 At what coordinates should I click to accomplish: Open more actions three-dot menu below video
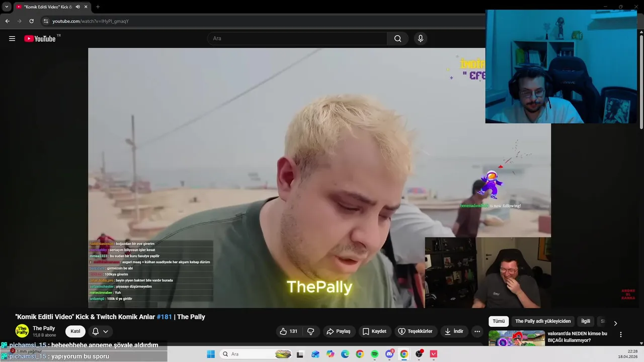pos(477,331)
